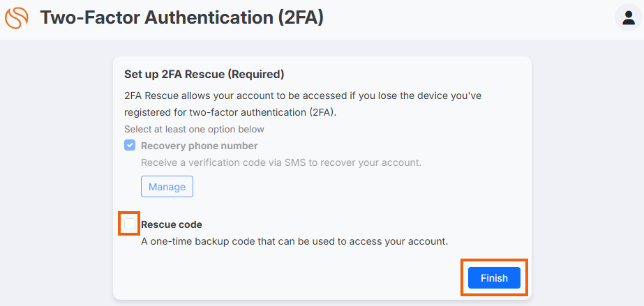The width and height of the screenshot is (644, 306).
Task: Uncheck the Recovery phone number checkbox
Action: [x=130, y=145]
